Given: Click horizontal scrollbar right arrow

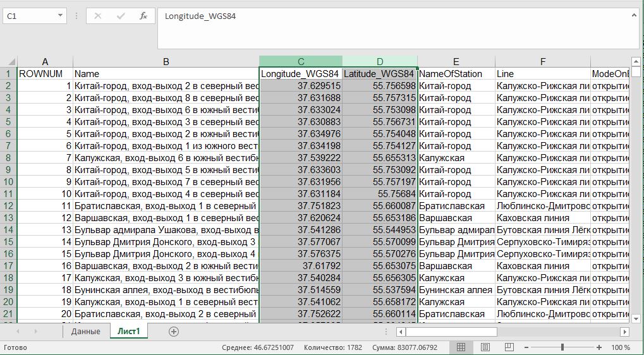Looking at the screenshot, I should click(624, 332).
